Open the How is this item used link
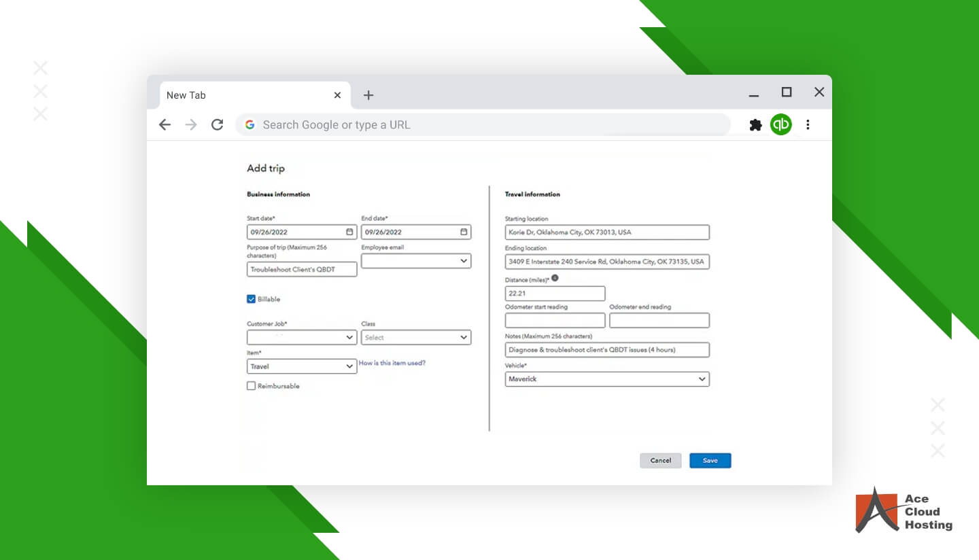Viewport: 979px width, 560px height. tap(392, 363)
